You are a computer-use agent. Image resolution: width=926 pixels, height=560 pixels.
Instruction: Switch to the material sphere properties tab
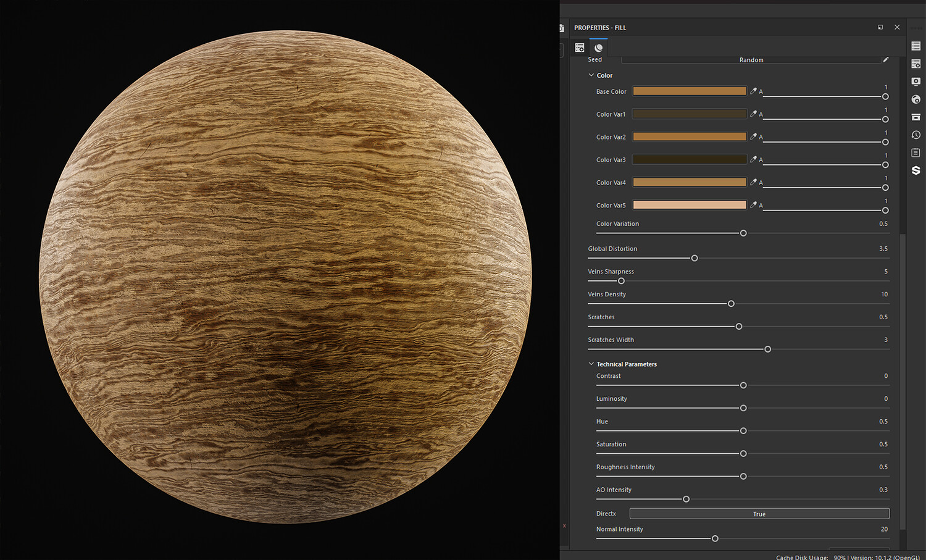[598, 48]
